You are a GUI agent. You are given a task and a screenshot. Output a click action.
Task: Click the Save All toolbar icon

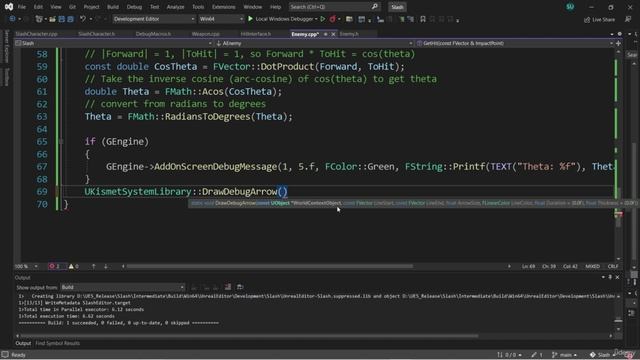tap(71, 19)
